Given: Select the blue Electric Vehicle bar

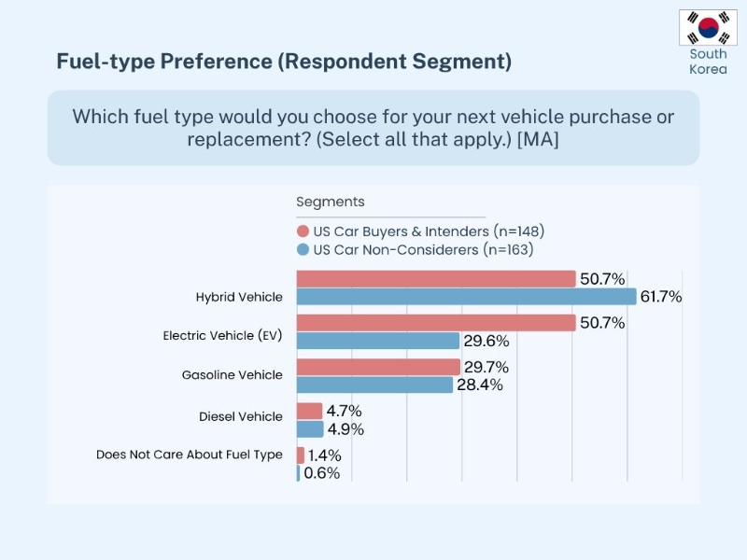Looking at the screenshot, I should (377, 341).
